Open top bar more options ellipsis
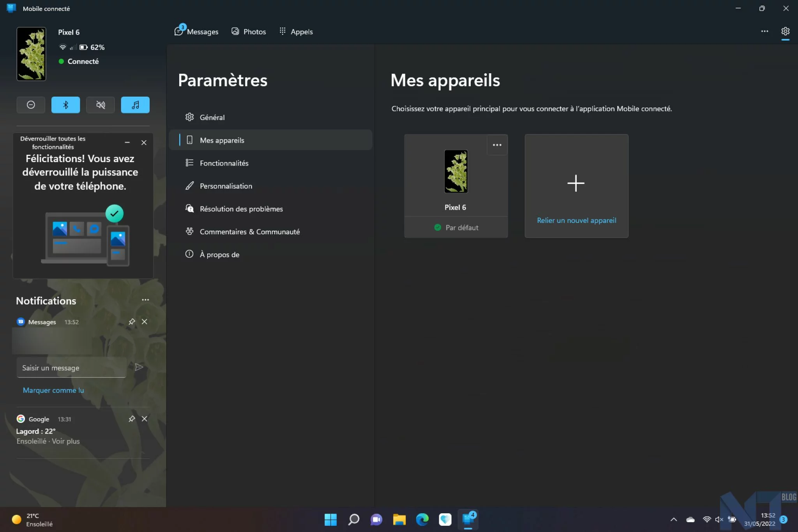 click(x=764, y=31)
